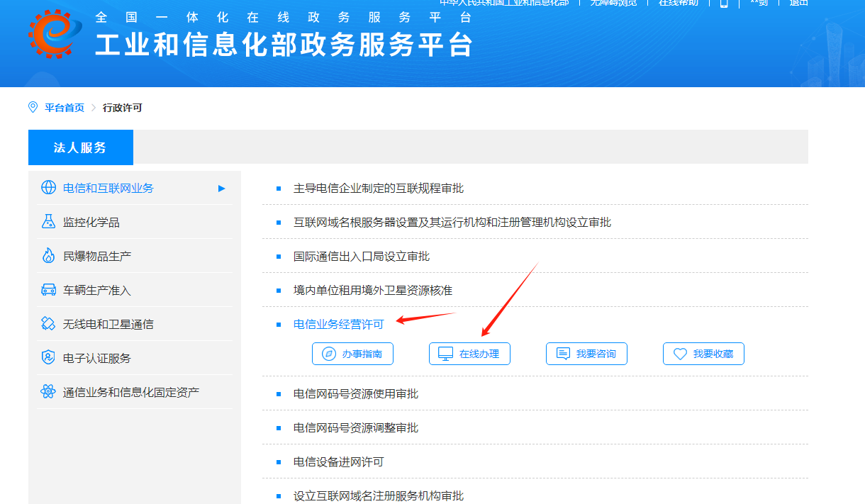Click 中华人民共和国工业和信息化部 link

[503, 3]
